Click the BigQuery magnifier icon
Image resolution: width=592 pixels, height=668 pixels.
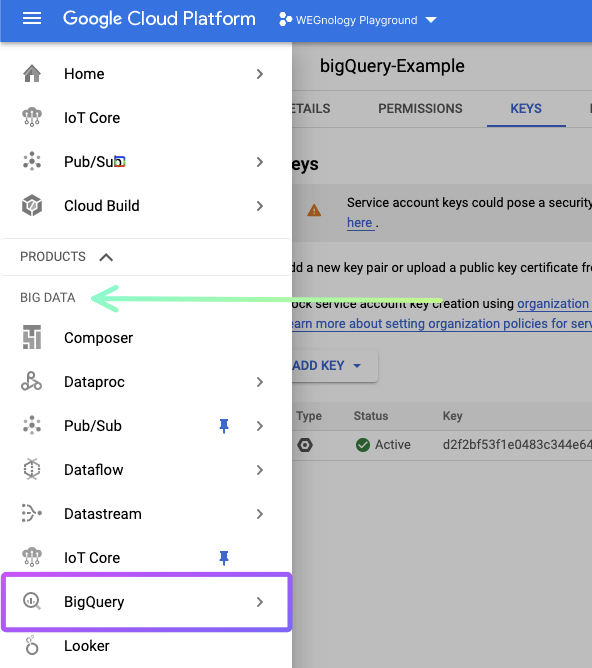[32, 602]
